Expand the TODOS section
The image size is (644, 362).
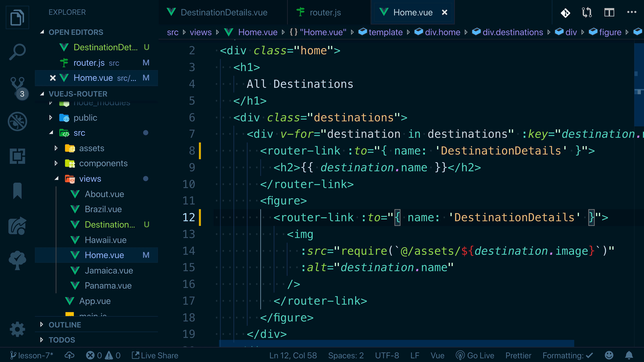pyautogui.click(x=62, y=340)
